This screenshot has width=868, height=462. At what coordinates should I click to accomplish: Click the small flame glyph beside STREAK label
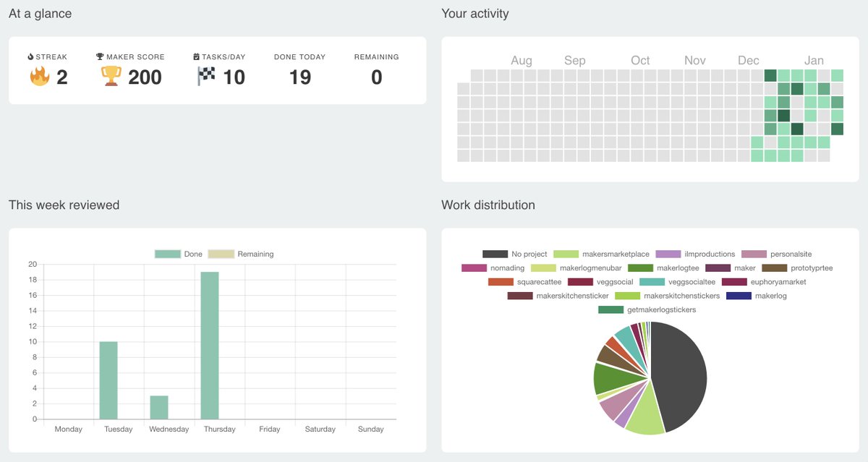click(32, 56)
